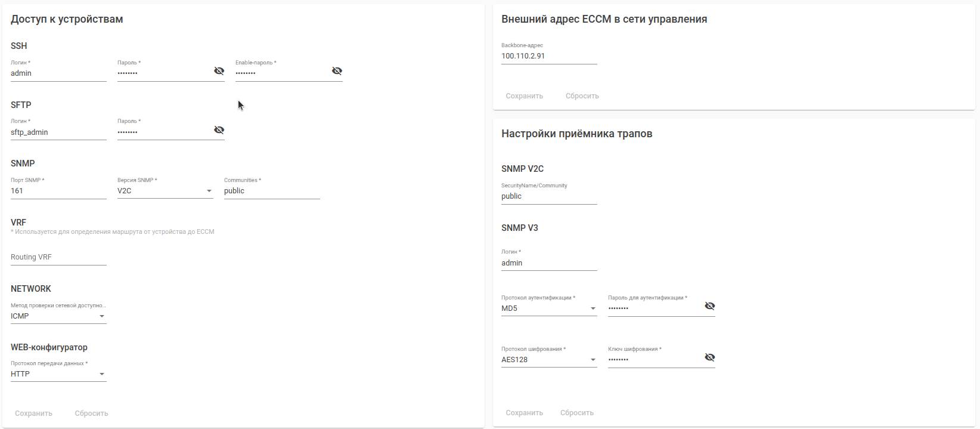Expand network check method ICMP dropdown

tap(58, 316)
